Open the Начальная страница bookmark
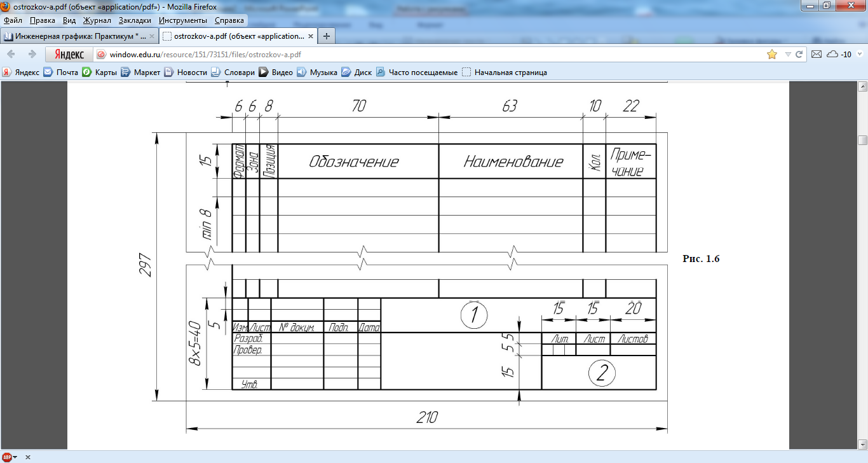 (505, 73)
